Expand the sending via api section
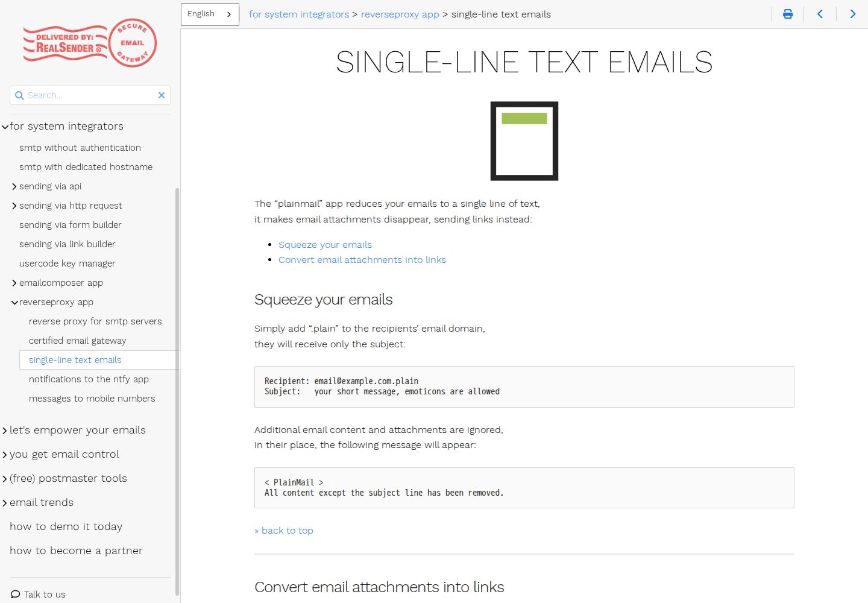 tap(14, 186)
